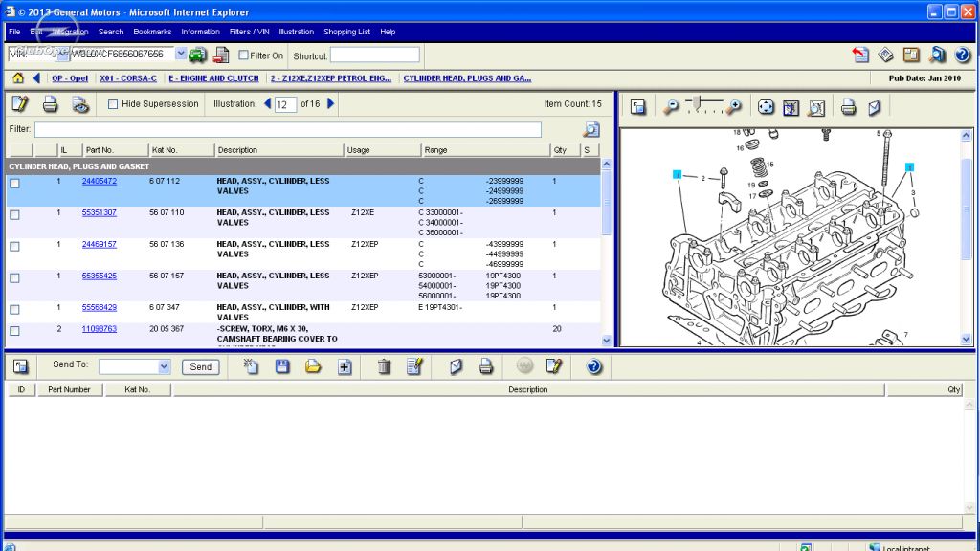
Task: Print the parts list using the printer icon
Action: point(50,104)
